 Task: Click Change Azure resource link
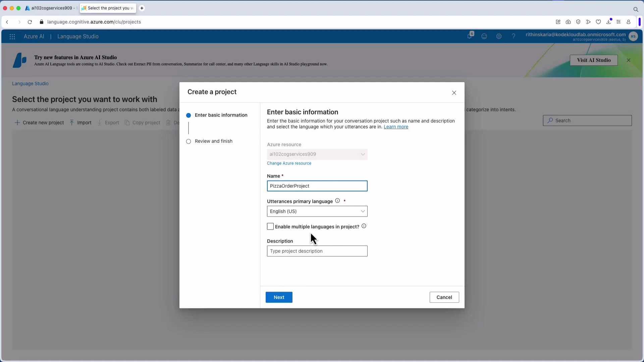click(289, 163)
